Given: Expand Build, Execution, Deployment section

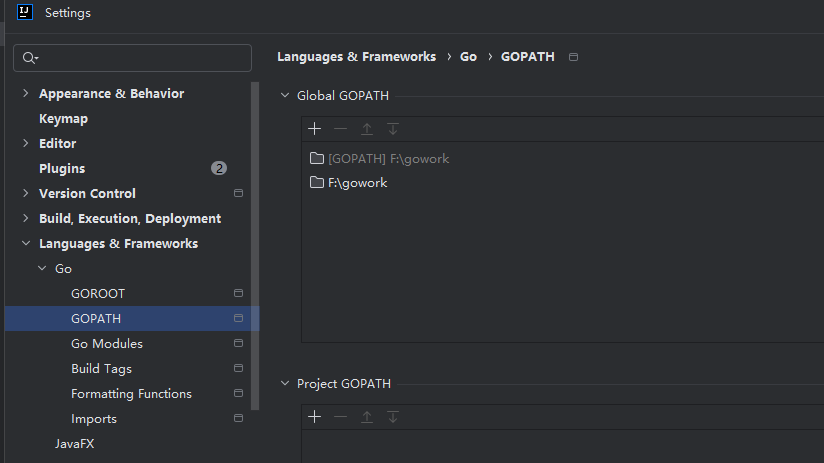Looking at the screenshot, I should coord(25,219).
